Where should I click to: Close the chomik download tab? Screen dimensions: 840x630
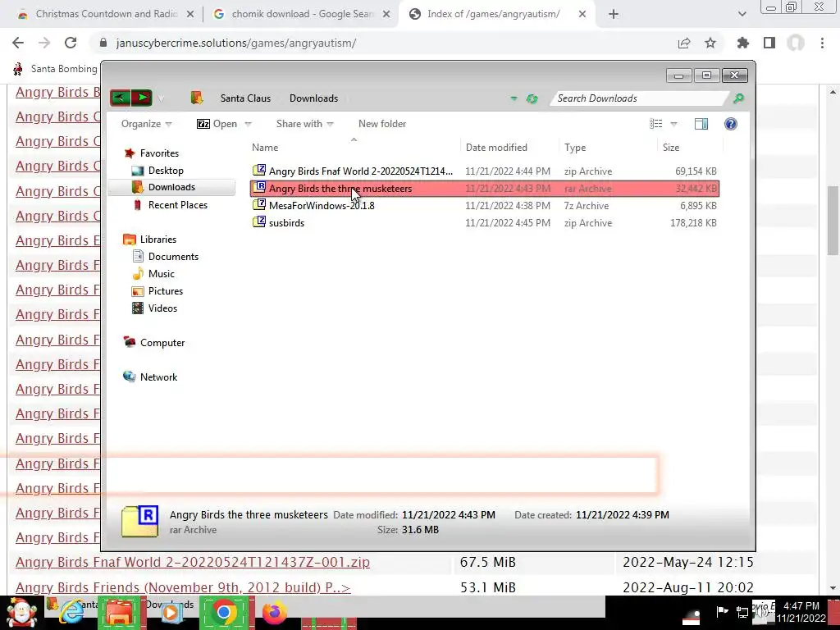[386, 15]
